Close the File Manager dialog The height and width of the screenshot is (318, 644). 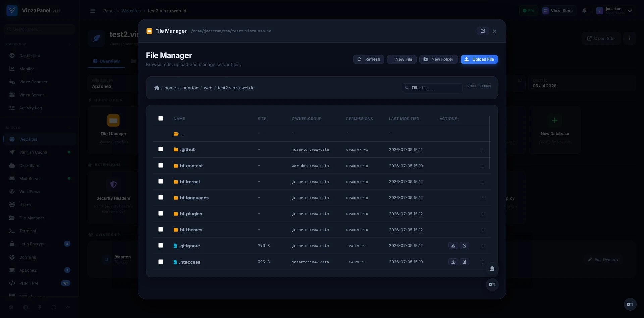click(495, 31)
